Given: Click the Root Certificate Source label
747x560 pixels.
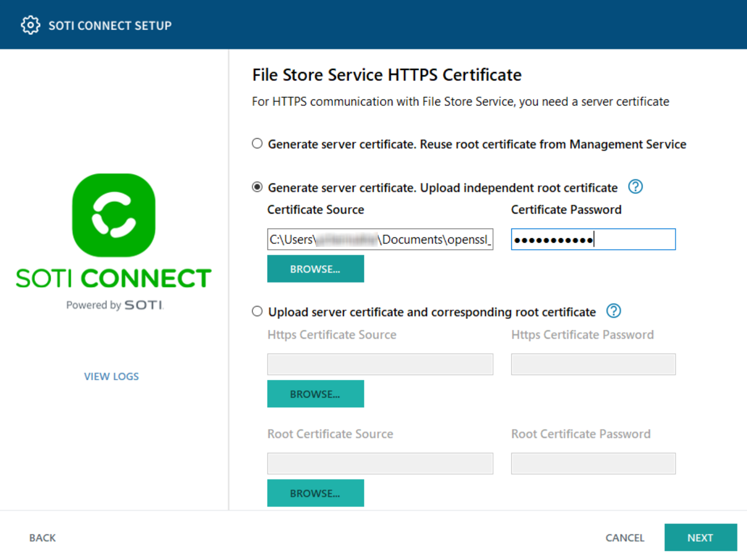Looking at the screenshot, I should point(330,434).
